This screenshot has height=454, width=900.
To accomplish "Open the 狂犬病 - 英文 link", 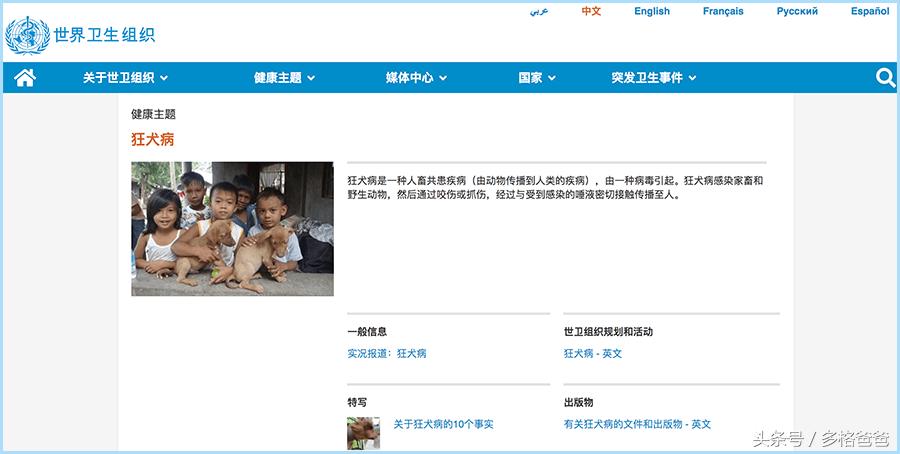I will click(x=593, y=354).
